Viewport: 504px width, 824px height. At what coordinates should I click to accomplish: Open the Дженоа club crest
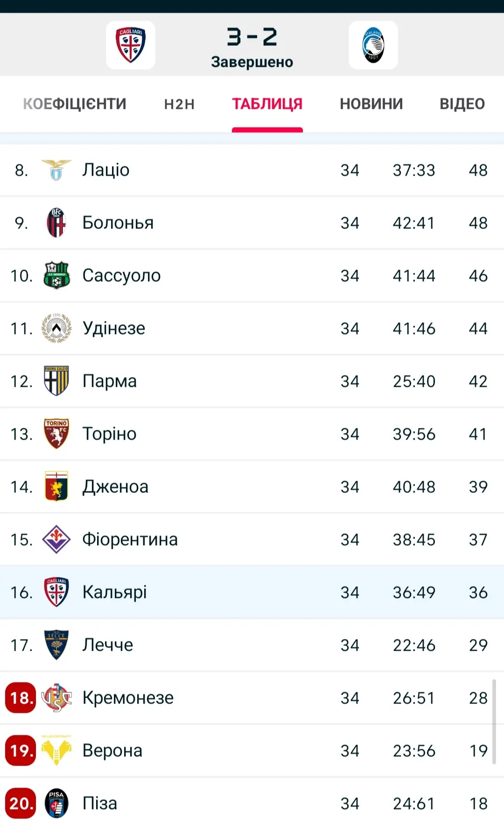56,487
